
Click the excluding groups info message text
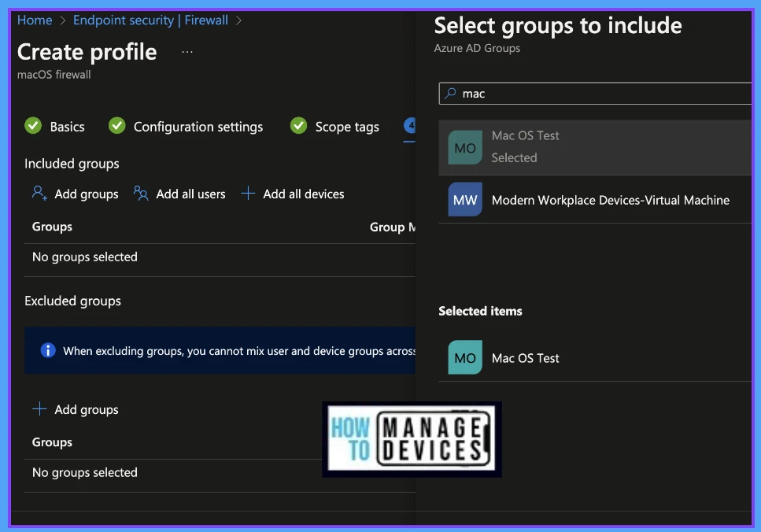[239, 351]
